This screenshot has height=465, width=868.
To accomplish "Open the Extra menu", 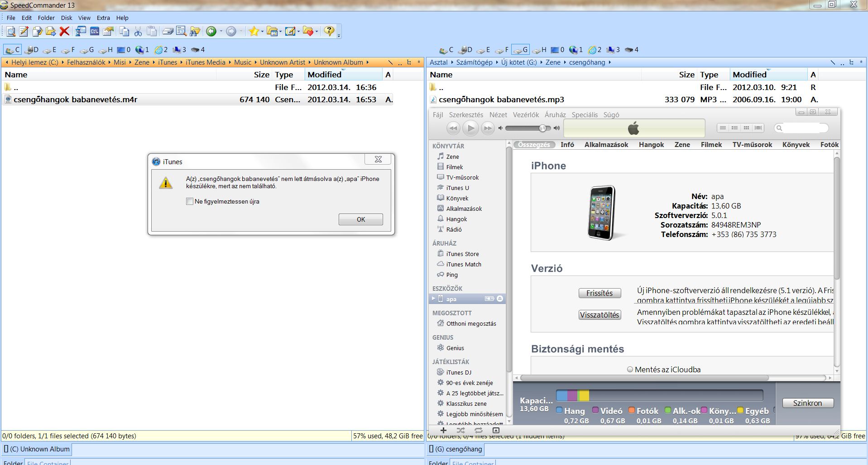I will coord(103,18).
